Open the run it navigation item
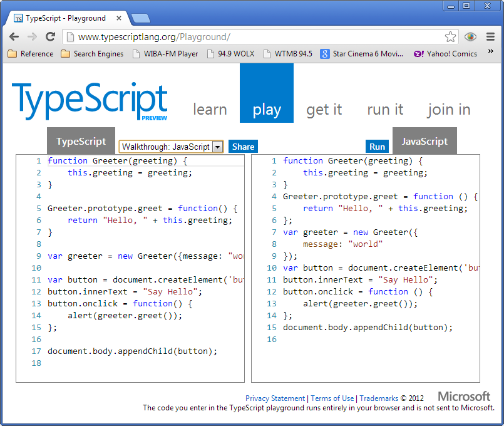 tap(385, 110)
